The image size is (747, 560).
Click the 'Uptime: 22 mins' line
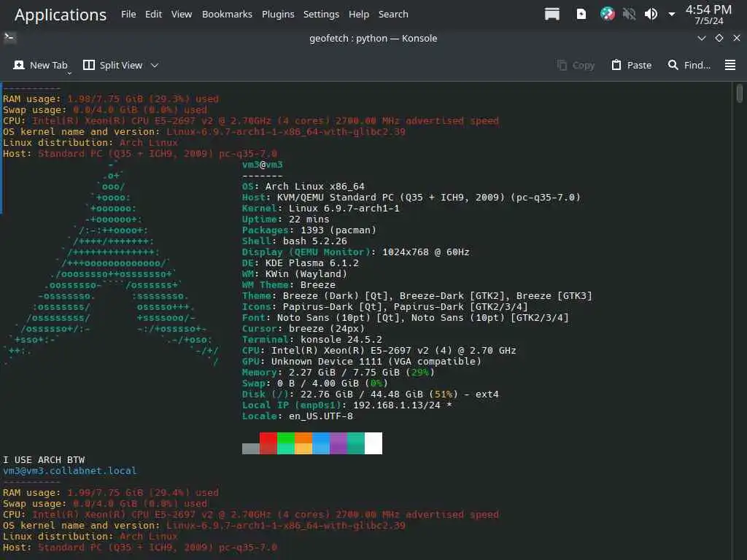(285, 219)
